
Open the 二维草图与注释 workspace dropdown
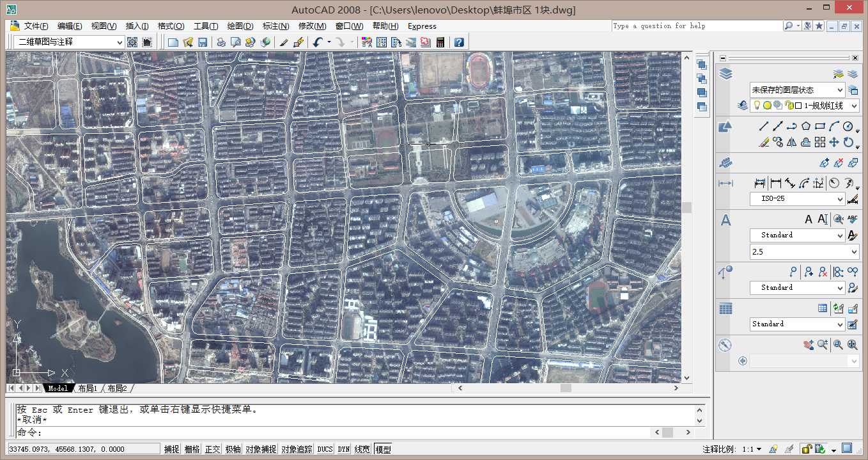pyautogui.click(x=70, y=42)
